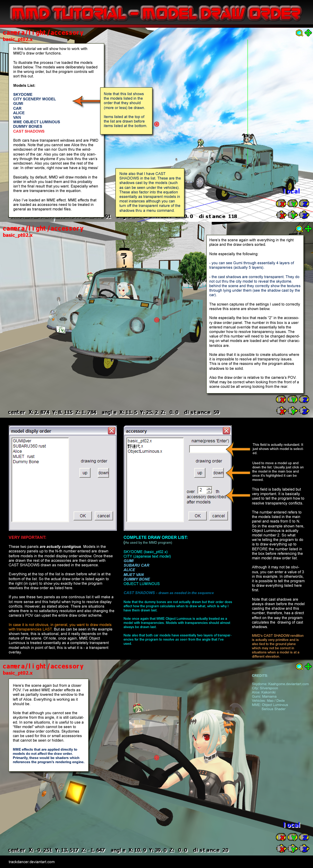Close the model disply order window
Viewport: 313px width, 868px height.
(111, 431)
